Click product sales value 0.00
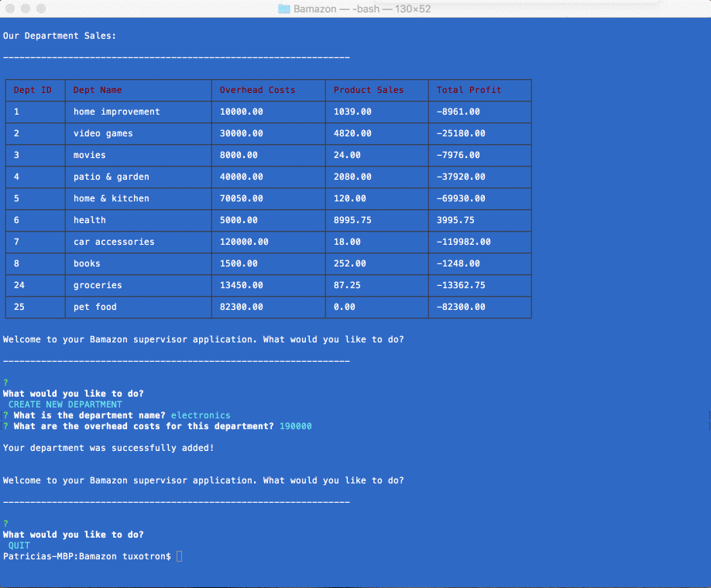The width and height of the screenshot is (711, 588). pos(344,307)
